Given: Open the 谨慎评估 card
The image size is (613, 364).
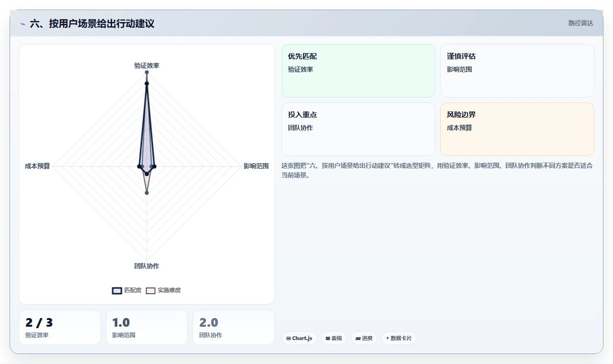Looking at the screenshot, I should coord(517,71).
